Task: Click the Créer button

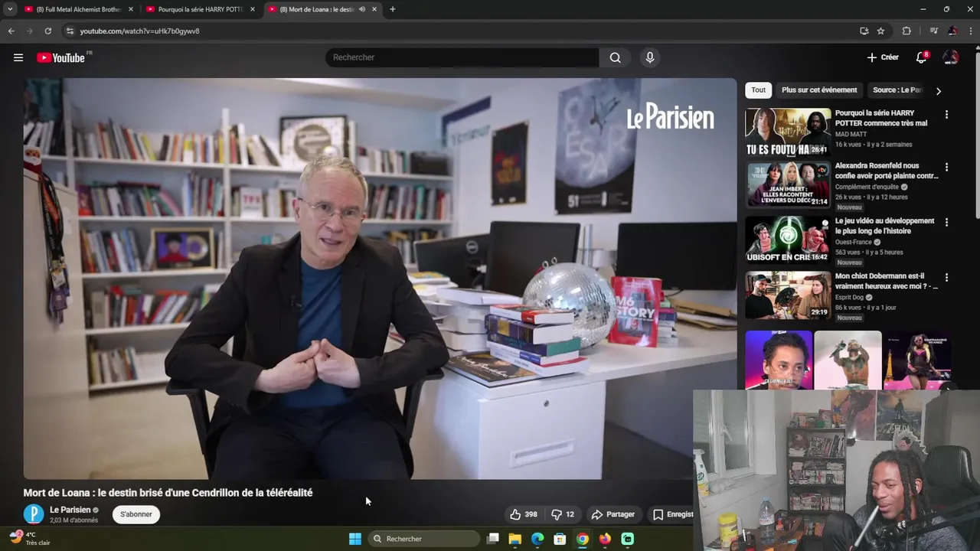Action: coord(883,57)
